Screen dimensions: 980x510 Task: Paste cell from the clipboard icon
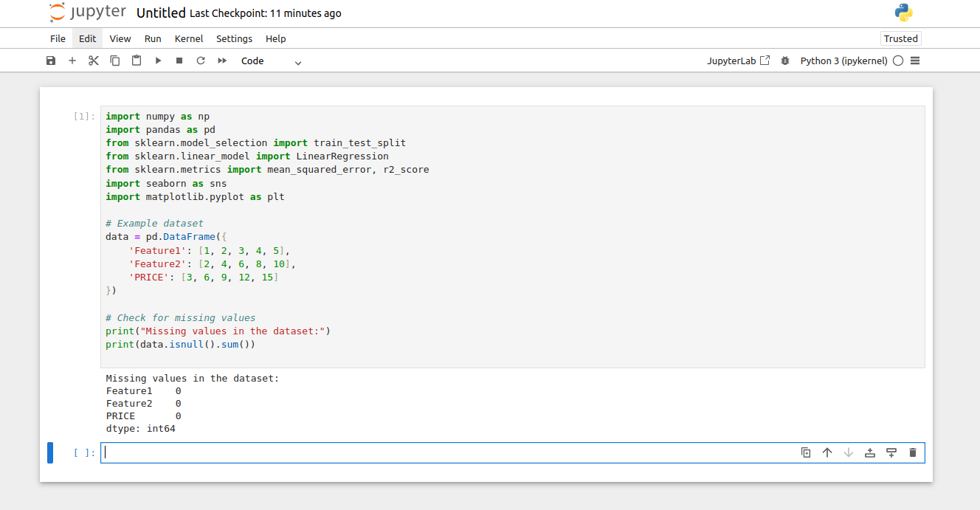tap(137, 61)
